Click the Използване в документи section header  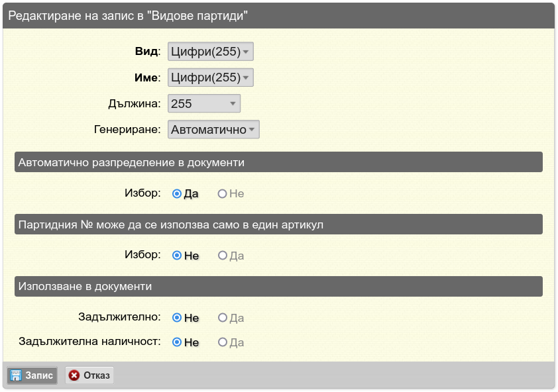tap(278, 286)
